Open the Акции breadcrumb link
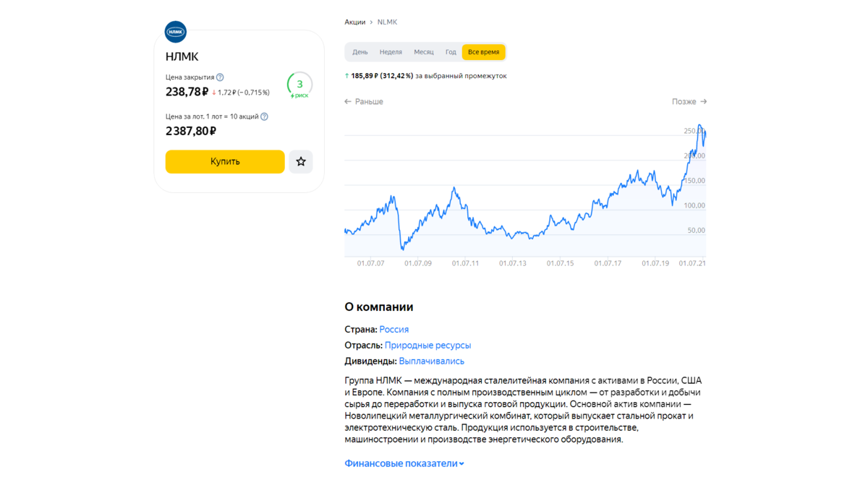868x488 pixels. tap(355, 22)
